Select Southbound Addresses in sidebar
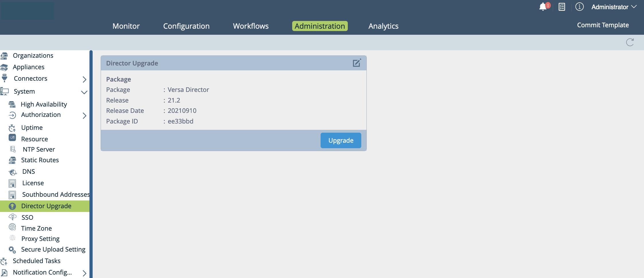644x278 pixels. coord(56,195)
